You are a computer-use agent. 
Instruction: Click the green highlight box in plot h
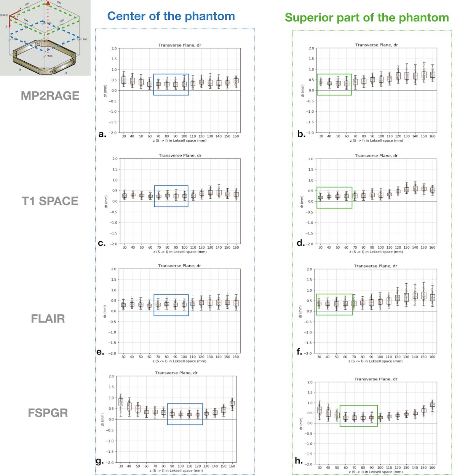[358, 415]
